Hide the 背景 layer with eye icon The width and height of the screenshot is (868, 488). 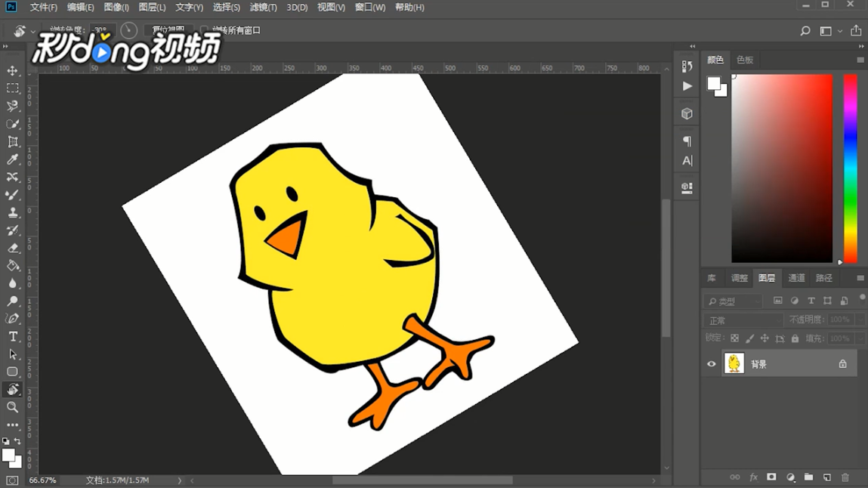712,364
